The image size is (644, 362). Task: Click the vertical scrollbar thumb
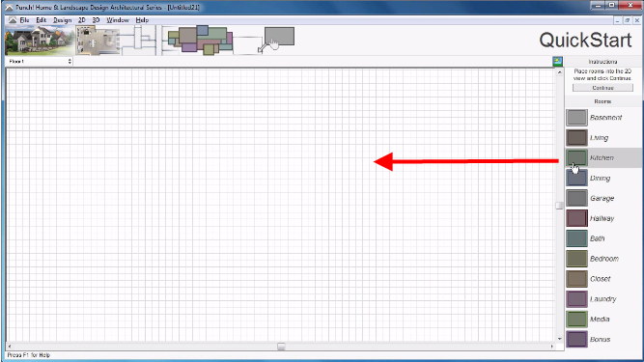(559, 206)
